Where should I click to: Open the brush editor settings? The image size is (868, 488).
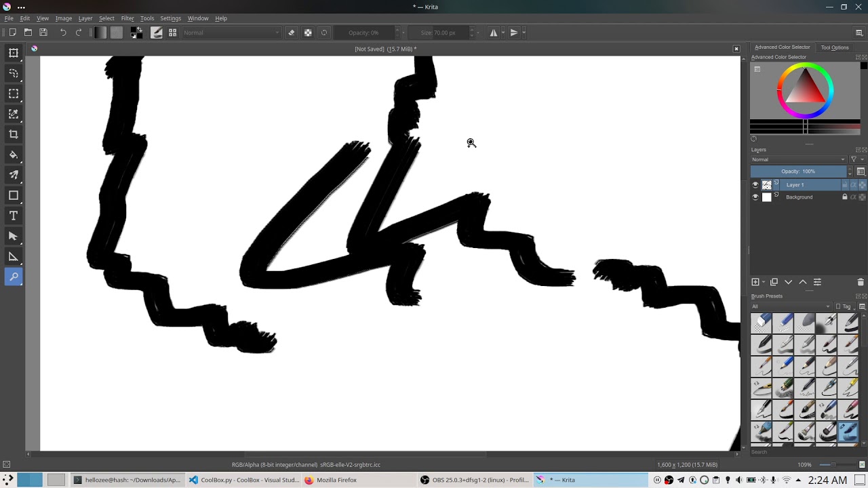[x=157, y=33]
